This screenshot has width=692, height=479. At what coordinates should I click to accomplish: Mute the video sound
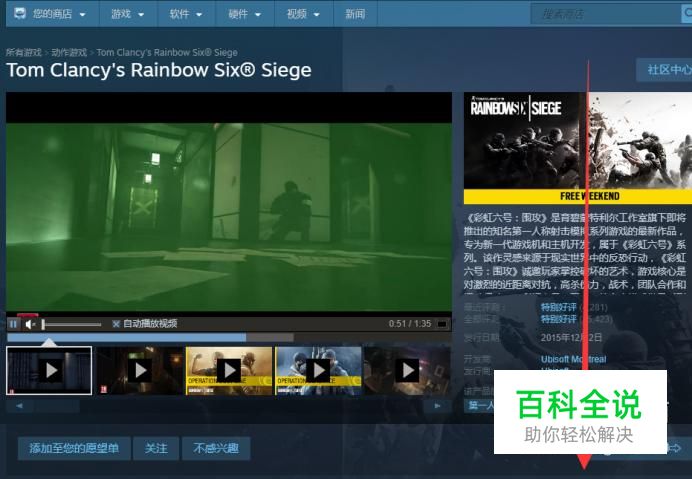(30, 324)
